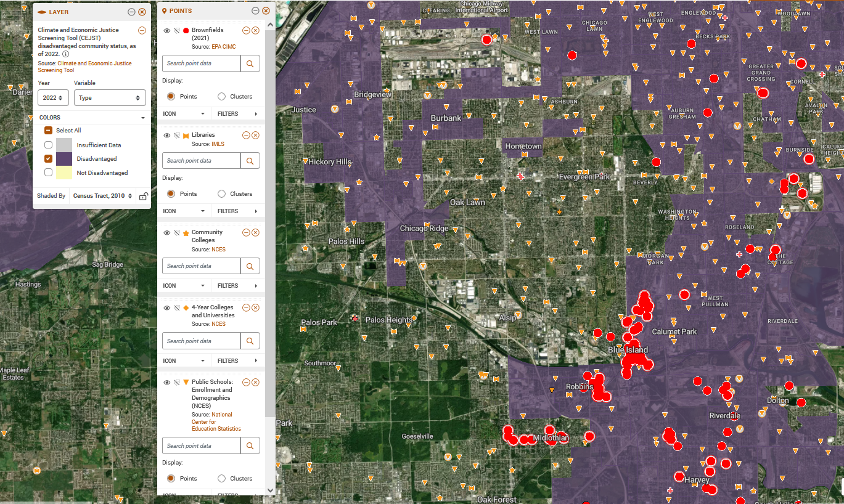Hide Libraries layer with eye icon
The image size is (844, 504).
(167, 135)
